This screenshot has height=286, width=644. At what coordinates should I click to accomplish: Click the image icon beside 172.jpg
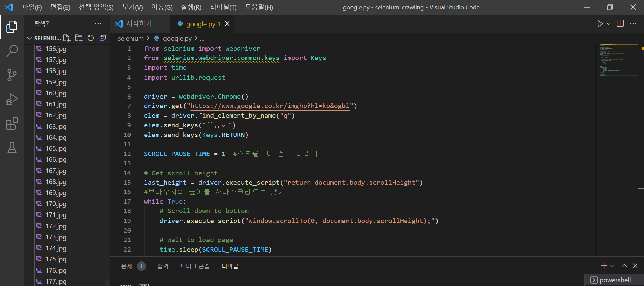39,226
